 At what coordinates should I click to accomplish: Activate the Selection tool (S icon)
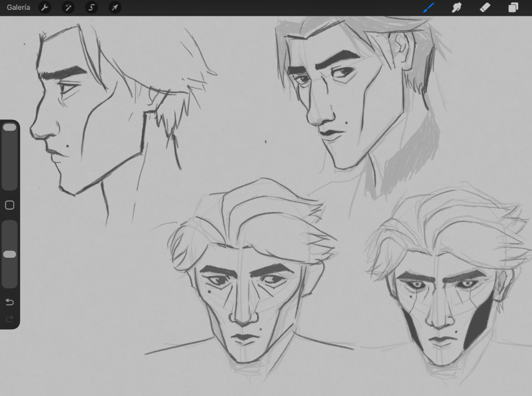(x=91, y=7)
